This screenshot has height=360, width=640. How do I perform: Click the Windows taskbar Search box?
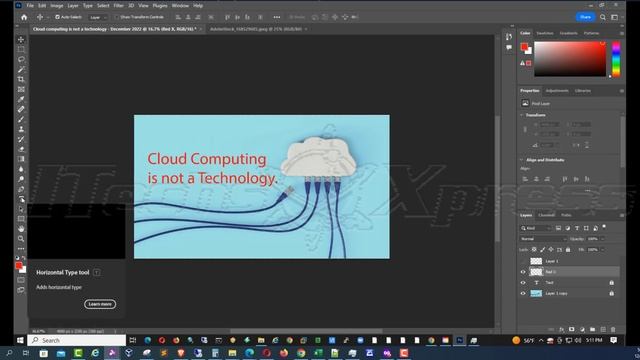pos(77,340)
